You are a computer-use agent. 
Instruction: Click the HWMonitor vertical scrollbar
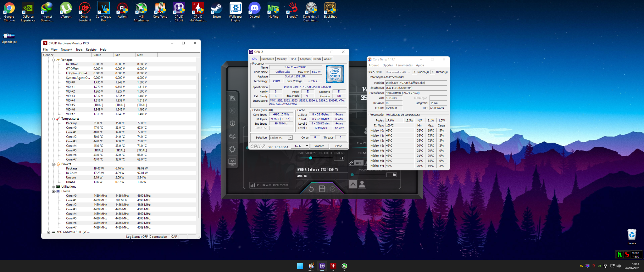[x=198, y=145]
